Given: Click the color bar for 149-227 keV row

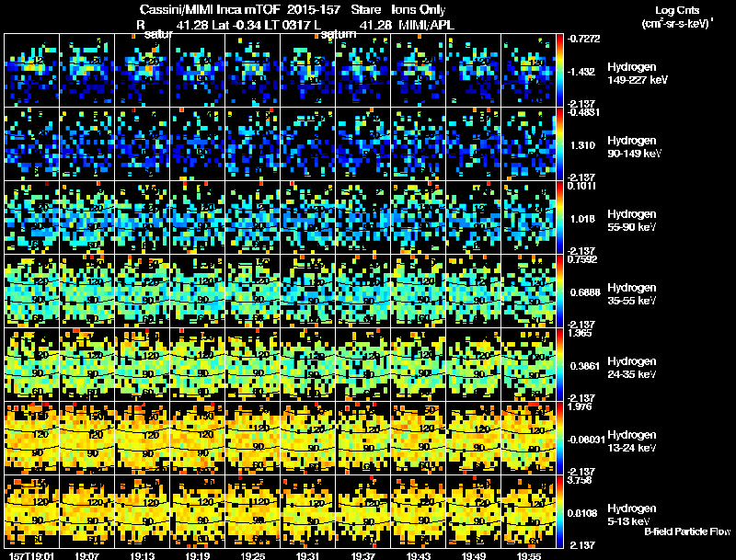Looking at the screenshot, I should 559,71.
